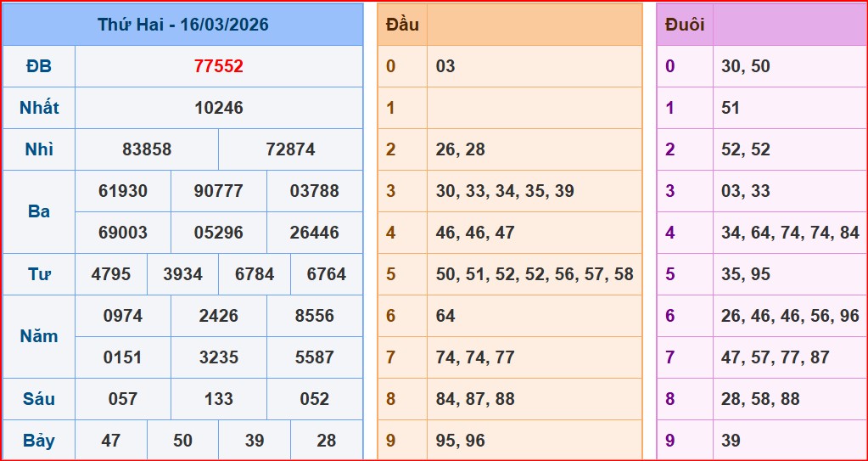This screenshot has width=868, height=461.
Task: Select Đầu row values 74, 74, 77
Action: pos(475,357)
